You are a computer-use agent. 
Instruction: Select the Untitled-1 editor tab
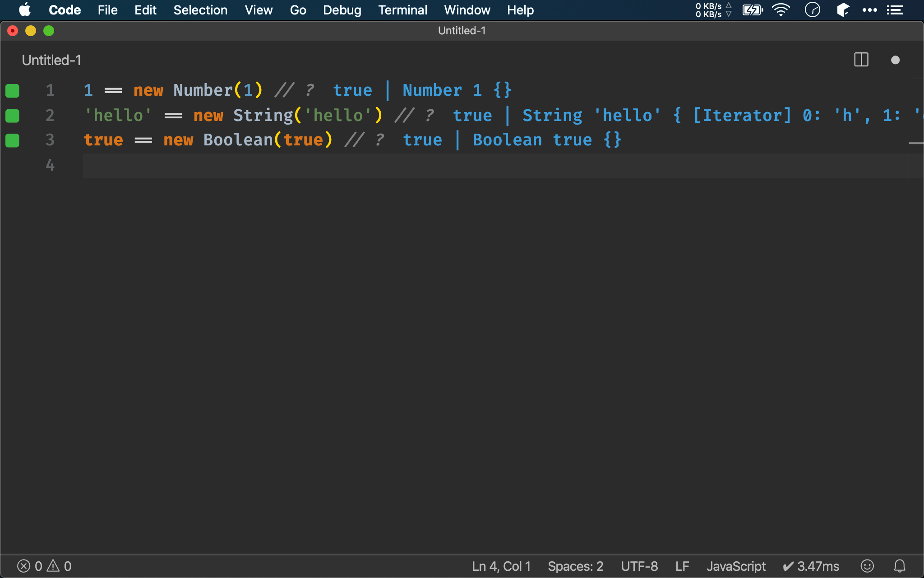point(51,60)
